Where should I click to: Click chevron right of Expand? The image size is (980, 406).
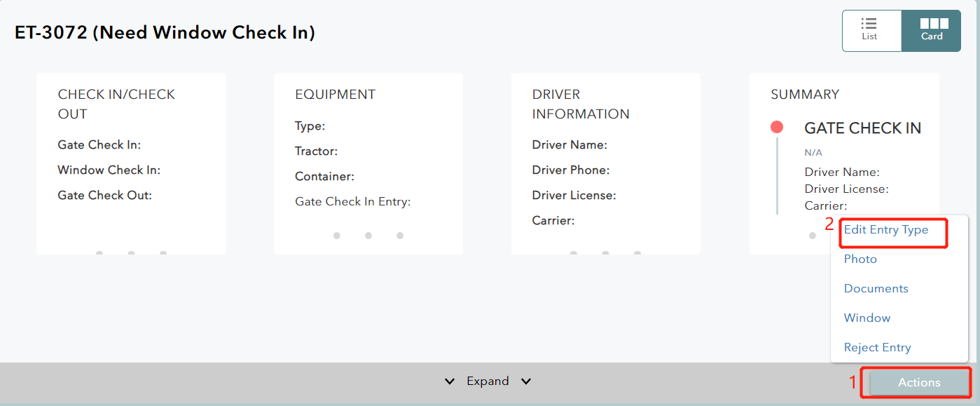[526, 381]
